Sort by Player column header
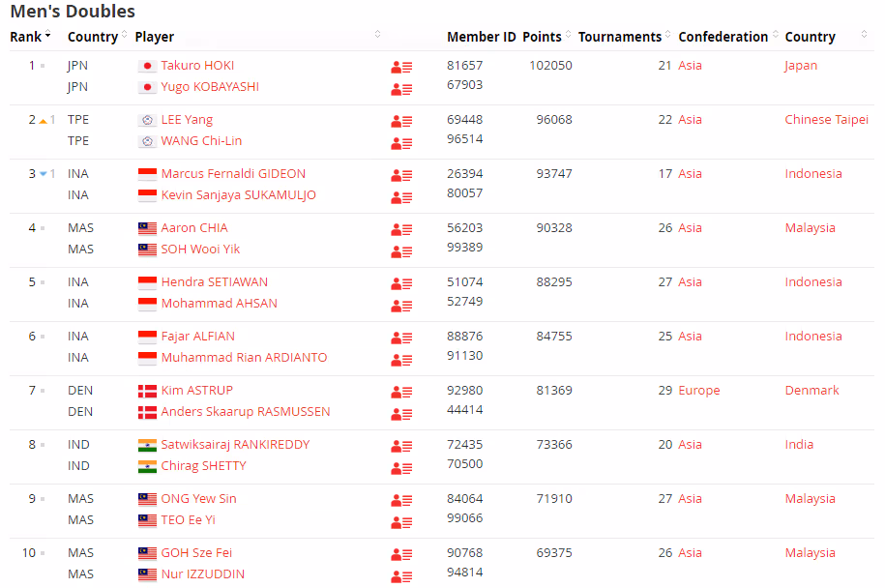The width and height of the screenshot is (885, 588). (155, 37)
